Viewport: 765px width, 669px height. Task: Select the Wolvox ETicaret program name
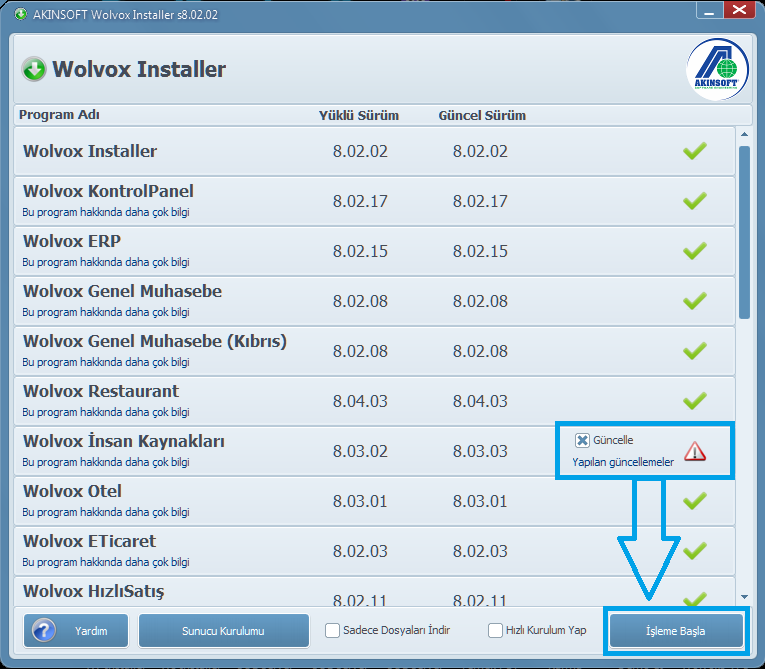pos(89,541)
